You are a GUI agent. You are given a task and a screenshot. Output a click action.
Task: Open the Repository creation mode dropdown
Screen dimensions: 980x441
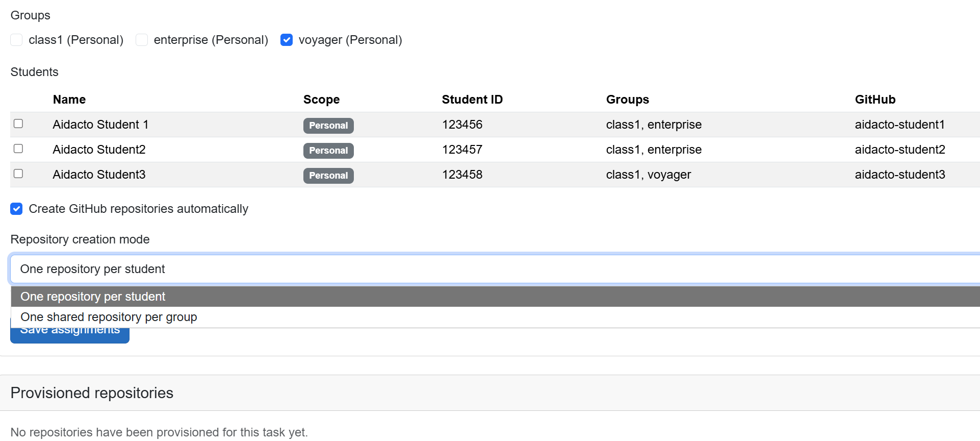(x=495, y=269)
